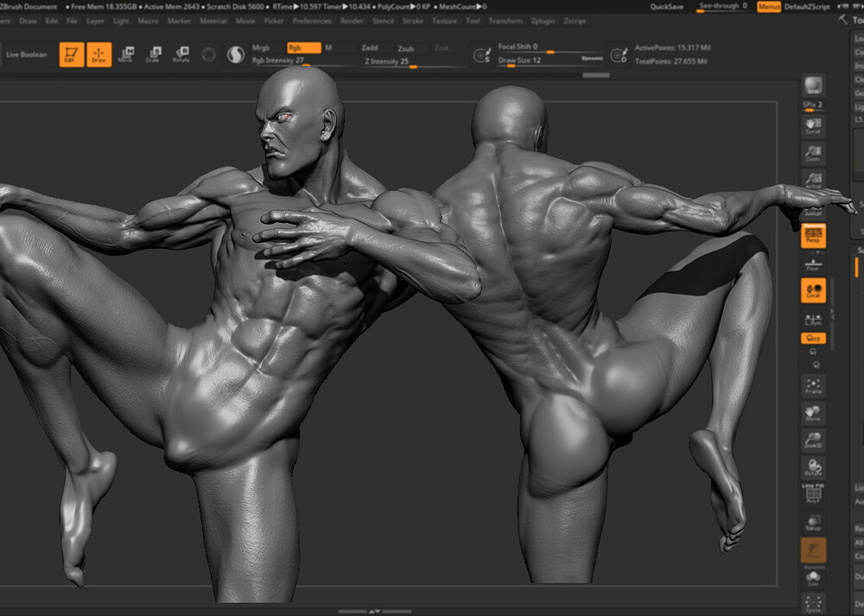Toggle the Draw mode button
Viewport: 864px width, 616px height.
tap(99, 54)
